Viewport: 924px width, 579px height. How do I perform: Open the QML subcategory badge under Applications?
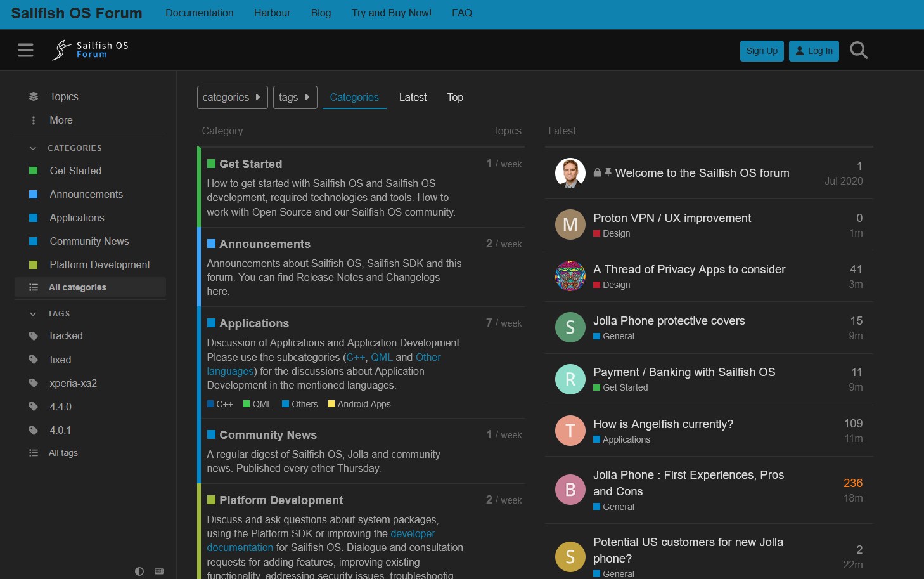coord(257,404)
